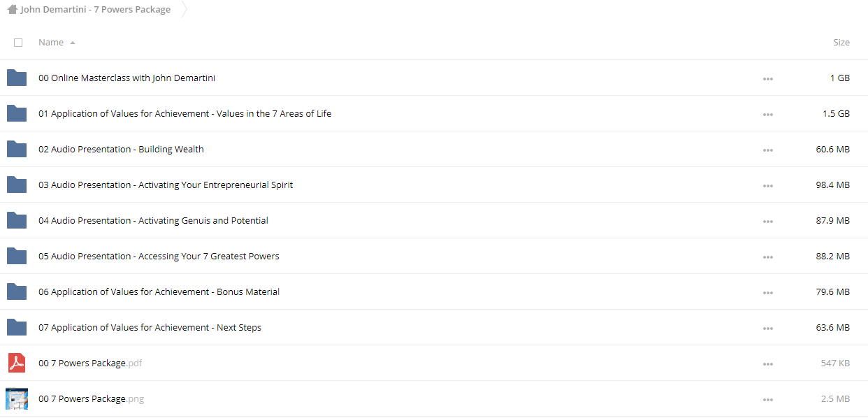
Task: Open the 00 Online Masterclass folder icon
Action: click(17, 78)
